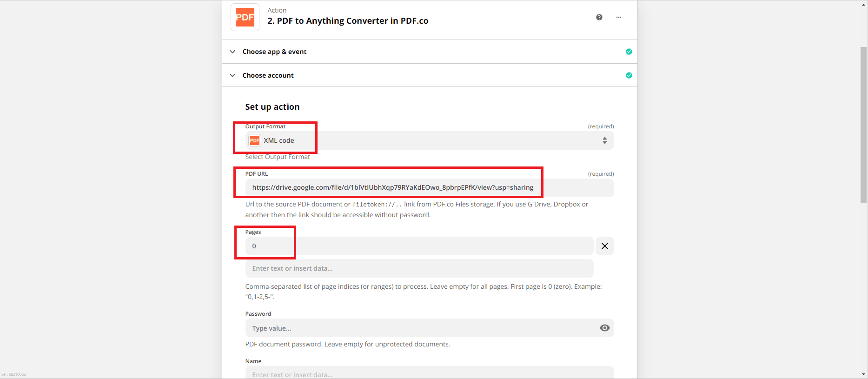Click the Pages field containing 0
The width and height of the screenshot is (868, 379).
418,246
